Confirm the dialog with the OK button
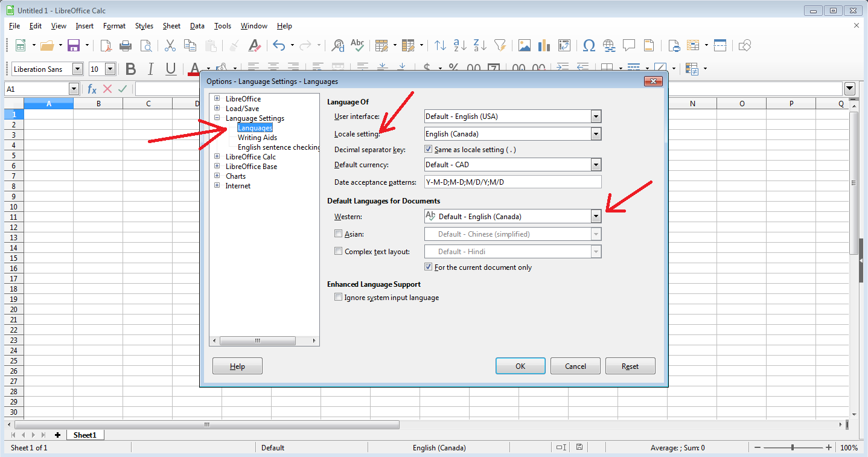Image resolution: width=868 pixels, height=457 pixels. click(520, 366)
